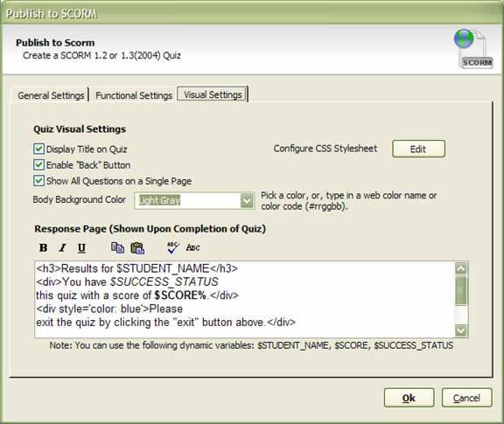The width and height of the screenshot is (504, 424).
Task: Click the bold "$SCORE%" text in editor
Action: [x=180, y=295]
